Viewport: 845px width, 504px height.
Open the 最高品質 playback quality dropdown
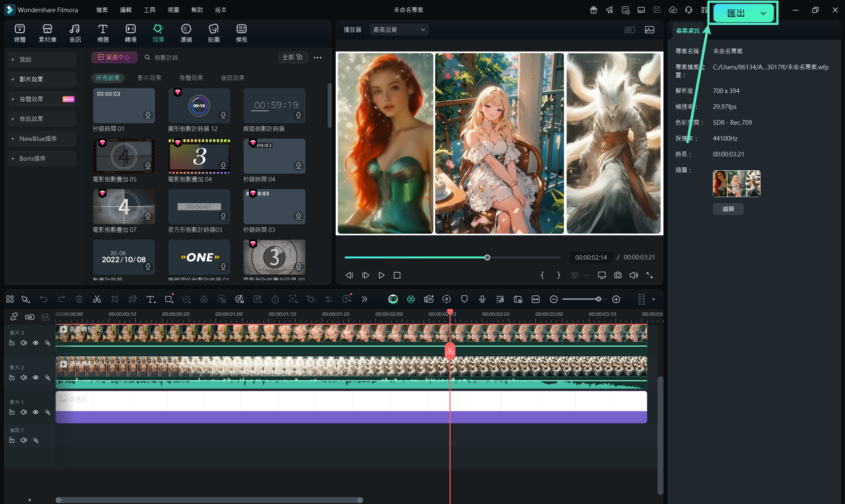(x=399, y=30)
